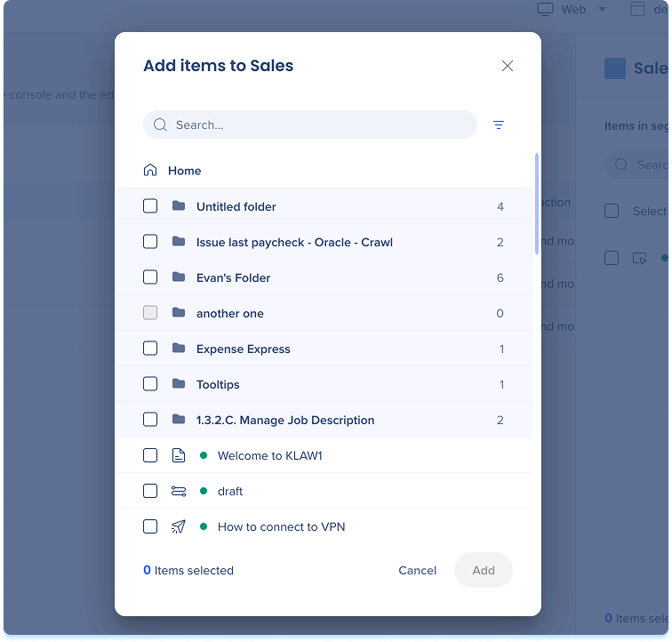The width and height of the screenshot is (672, 642).
Task: Open the Untitled folder row
Action: tap(324, 206)
